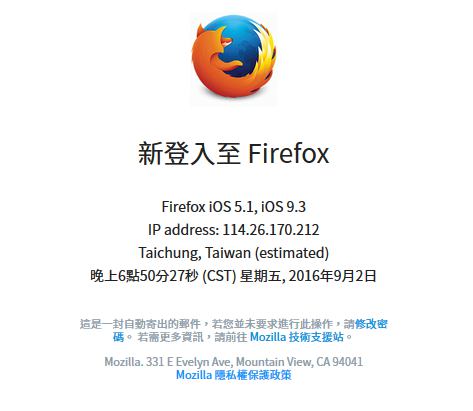Select the 114.26.170.212 IP number

click(271, 230)
